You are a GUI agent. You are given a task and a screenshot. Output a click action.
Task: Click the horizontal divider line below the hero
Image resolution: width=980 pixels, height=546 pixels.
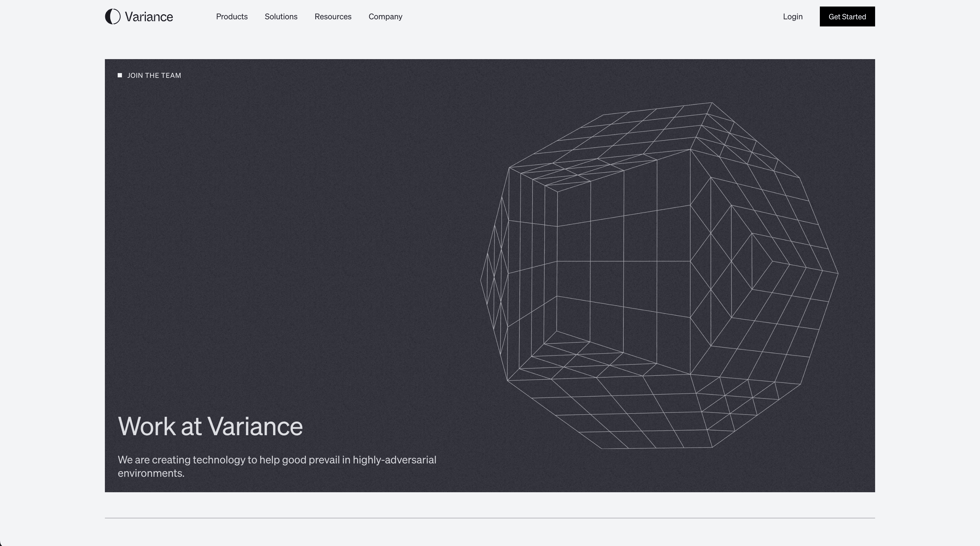pos(490,518)
